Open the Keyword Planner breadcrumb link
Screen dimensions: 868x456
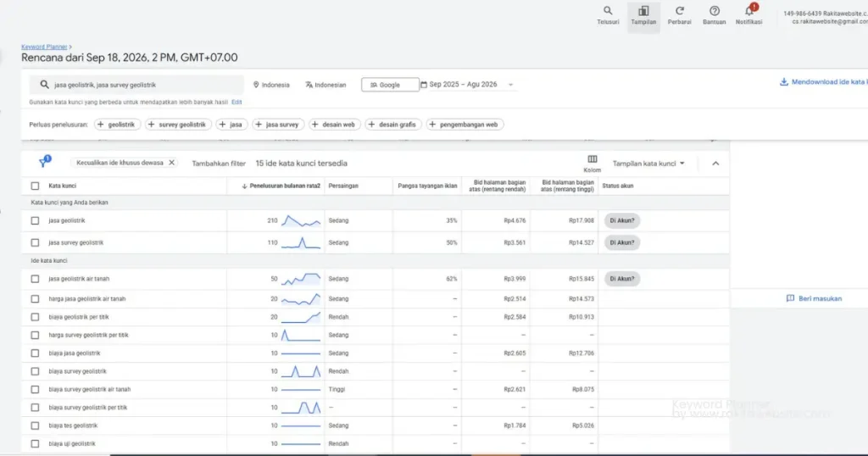pos(44,47)
